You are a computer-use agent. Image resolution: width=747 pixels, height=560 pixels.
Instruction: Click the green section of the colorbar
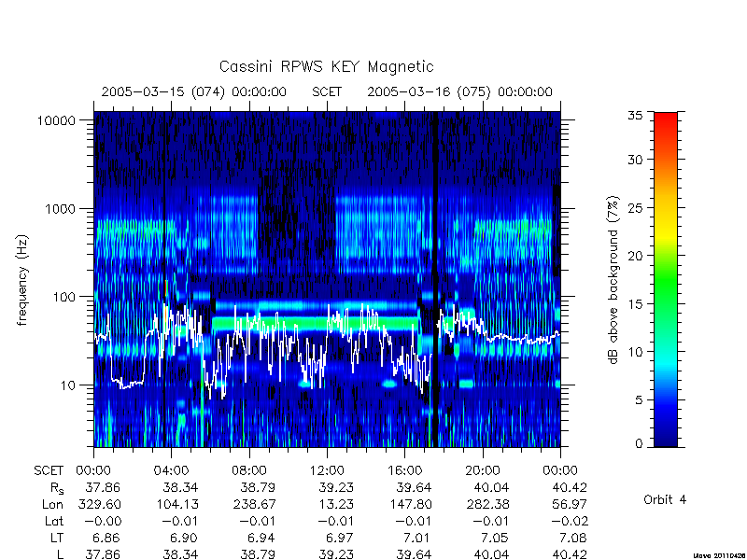(x=666, y=281)
